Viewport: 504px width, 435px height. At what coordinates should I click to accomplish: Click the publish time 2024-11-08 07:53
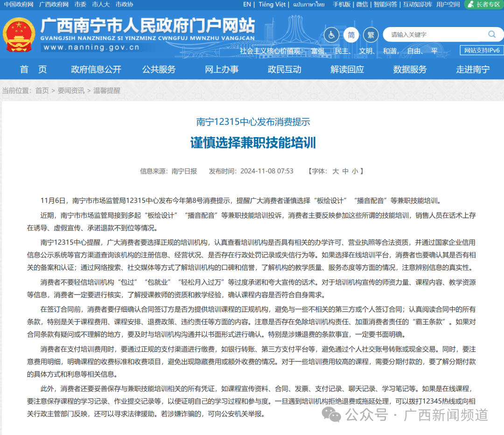(267, 171)
